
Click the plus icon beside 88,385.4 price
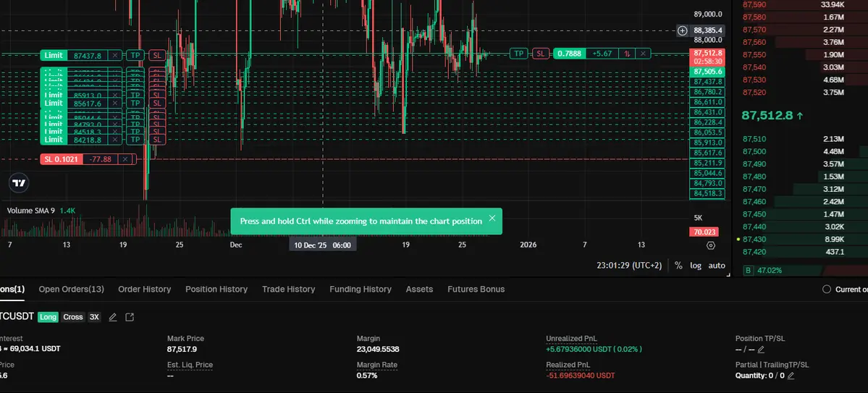[683, 30]
